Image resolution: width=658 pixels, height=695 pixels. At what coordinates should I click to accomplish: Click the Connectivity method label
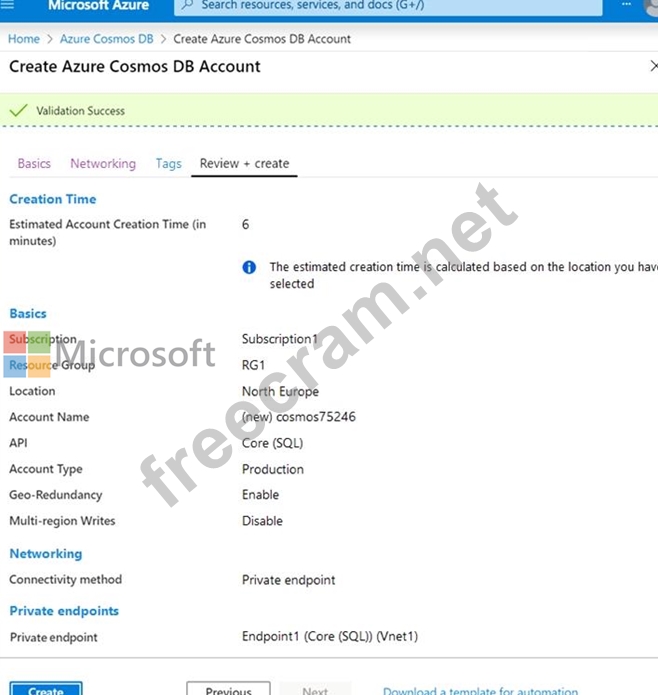(x=66, y=580)
